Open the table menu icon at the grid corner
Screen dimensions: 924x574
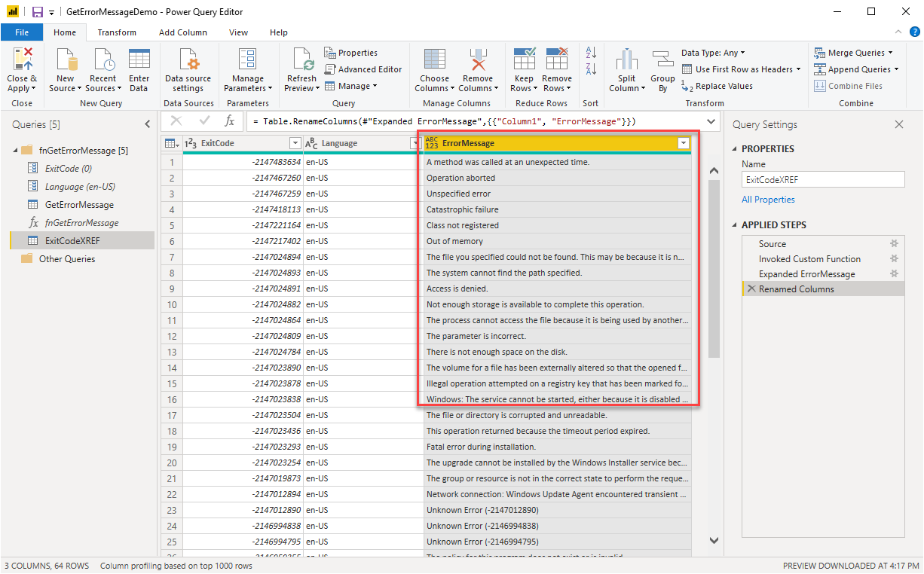171,143
